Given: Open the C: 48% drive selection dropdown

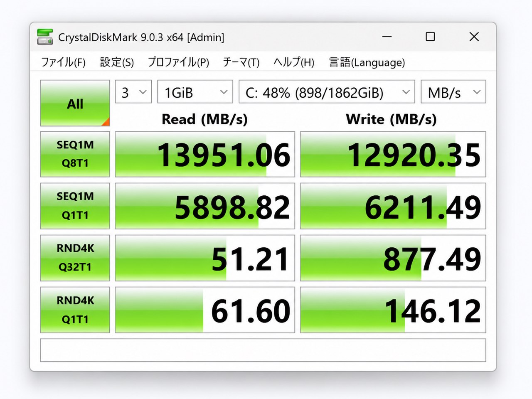Looking at the screenshot, I should [x=327, y=92].
